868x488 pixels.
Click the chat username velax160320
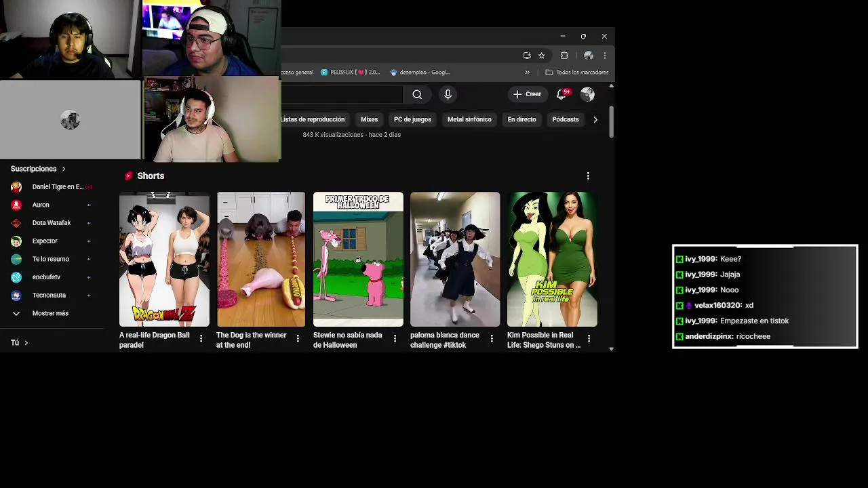click(x=718, y=306)
